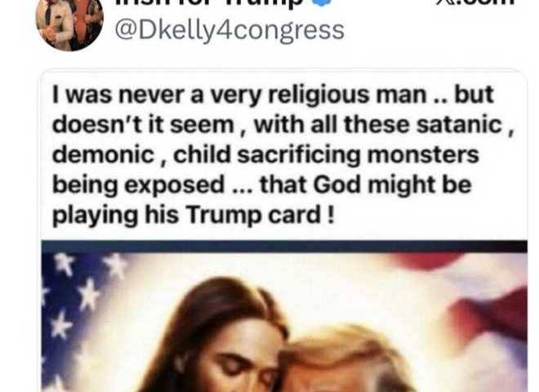Open the embedded flag image

pos(284,316)
